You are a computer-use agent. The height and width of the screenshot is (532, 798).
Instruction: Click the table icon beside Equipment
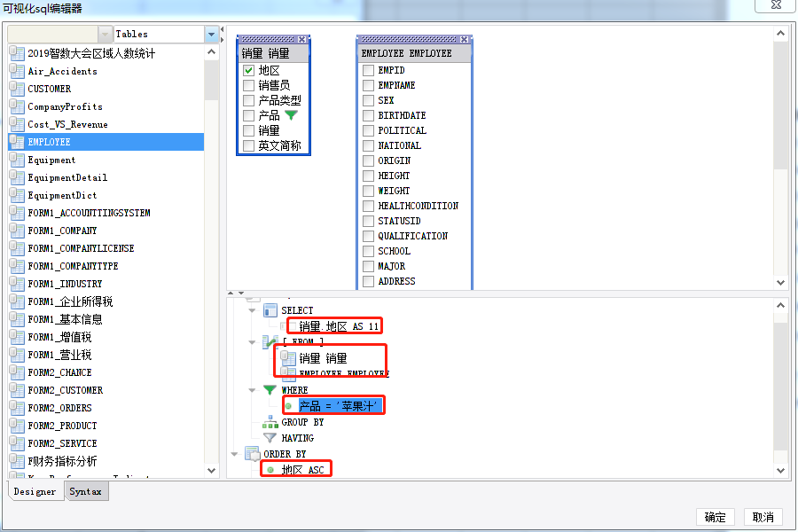(x=17, y=160)
